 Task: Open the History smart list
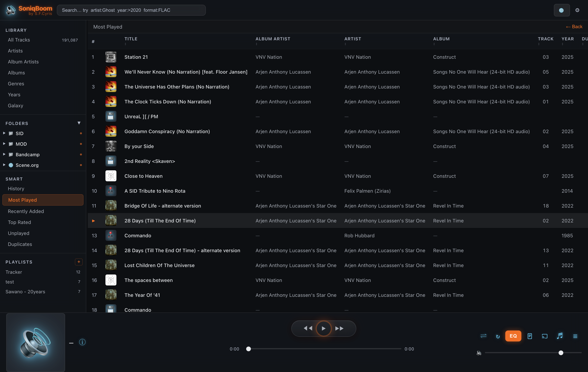coord(43,189)
